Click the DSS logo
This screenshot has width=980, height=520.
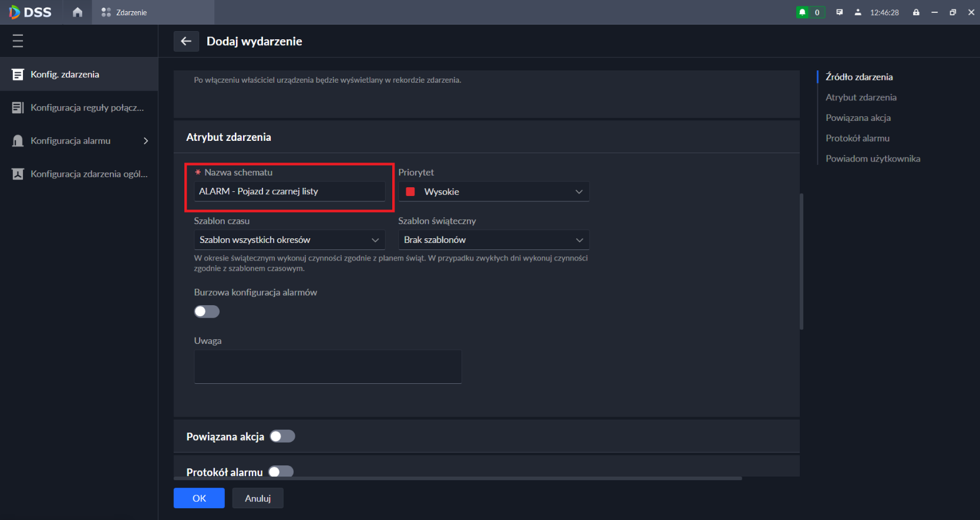pyautogui.click(x=31, y=12)
